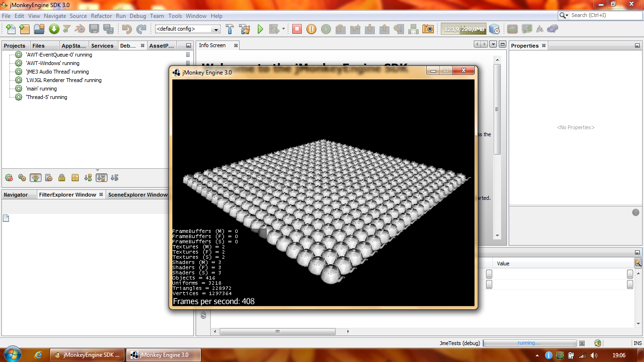Click the Run to Cursor icon
Image resolution: width=644 pixels, height=362 pixels.
399,29
